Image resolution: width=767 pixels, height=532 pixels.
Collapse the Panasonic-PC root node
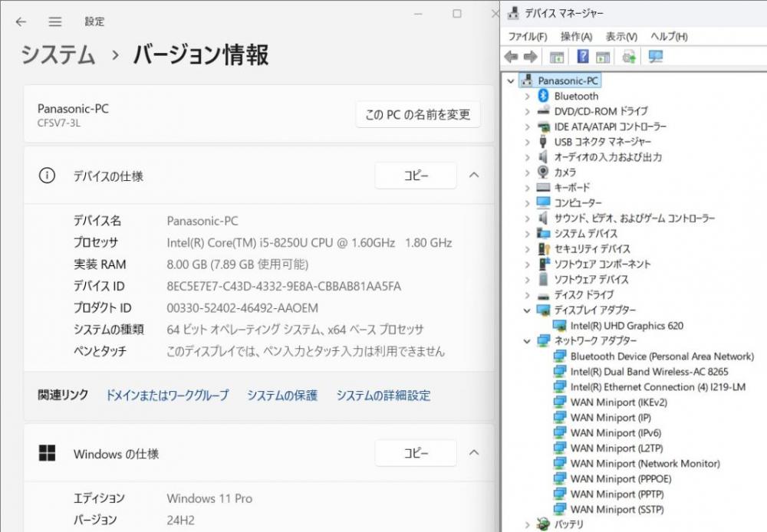(x=511, y=80)
